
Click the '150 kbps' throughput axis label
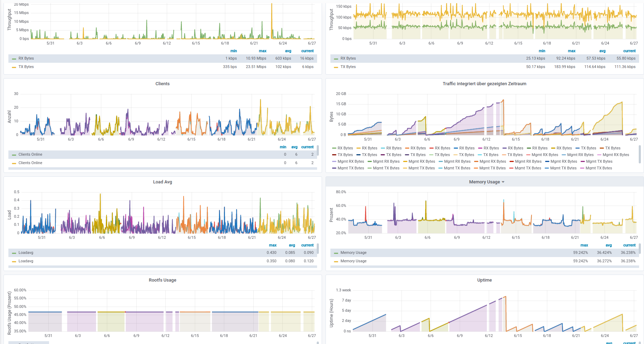point(344,7)
